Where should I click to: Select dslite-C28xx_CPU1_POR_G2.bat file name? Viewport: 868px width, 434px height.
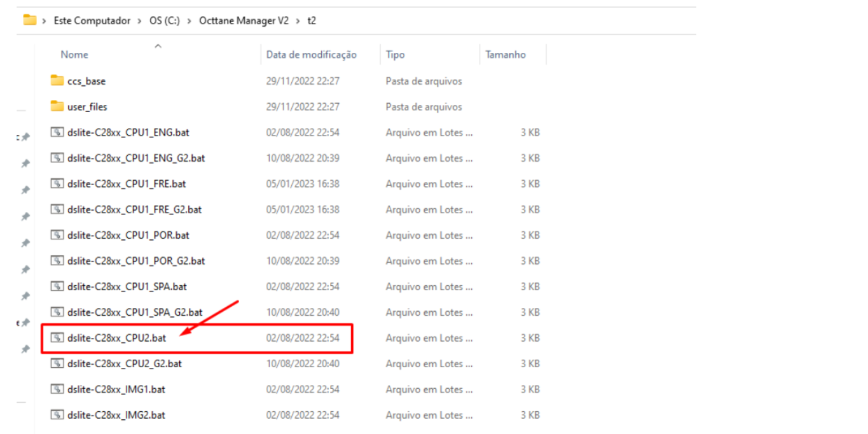135,261
